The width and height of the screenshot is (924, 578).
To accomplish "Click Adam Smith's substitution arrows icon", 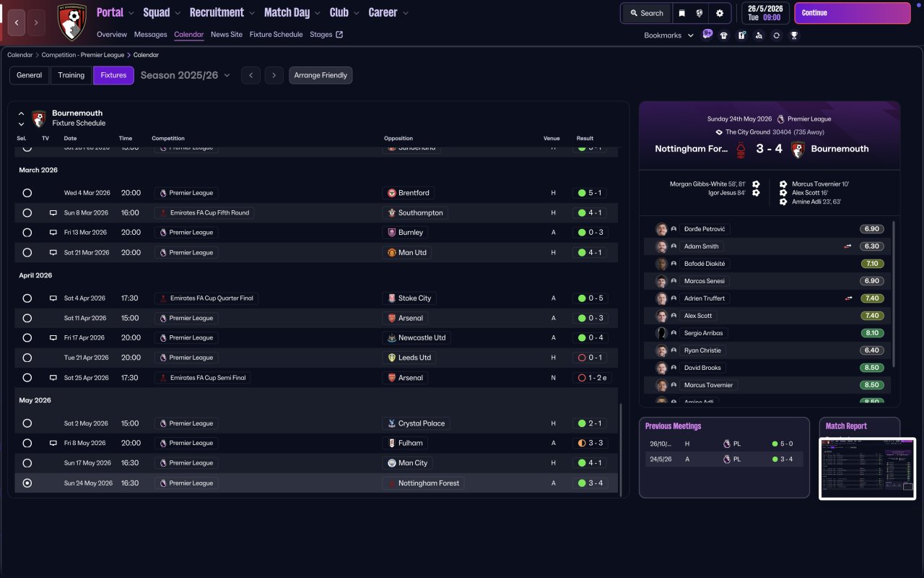I will 848,246.
